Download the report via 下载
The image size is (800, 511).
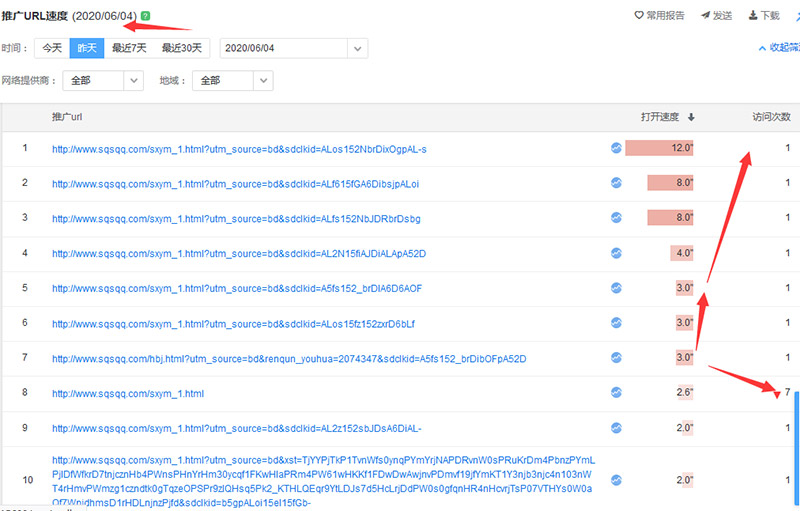point(762,16)
